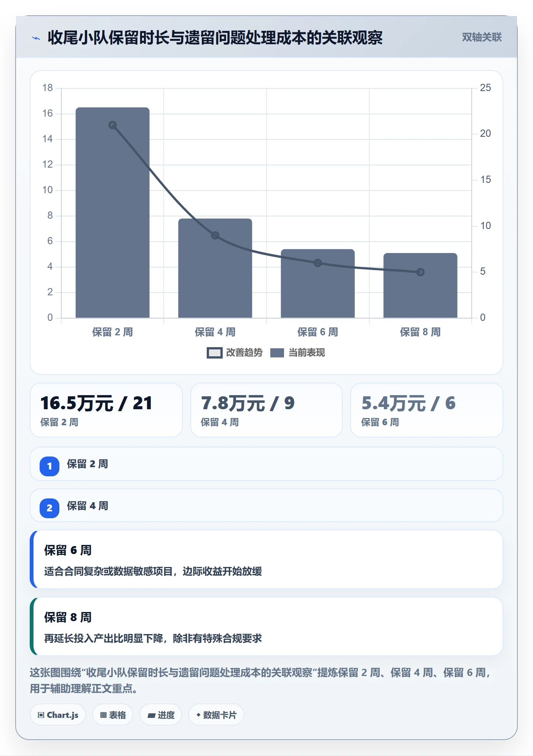Viewport: 533px width, 756px height.
Task: Click the line data point on 保留 4 周
Action: [215, 235]
